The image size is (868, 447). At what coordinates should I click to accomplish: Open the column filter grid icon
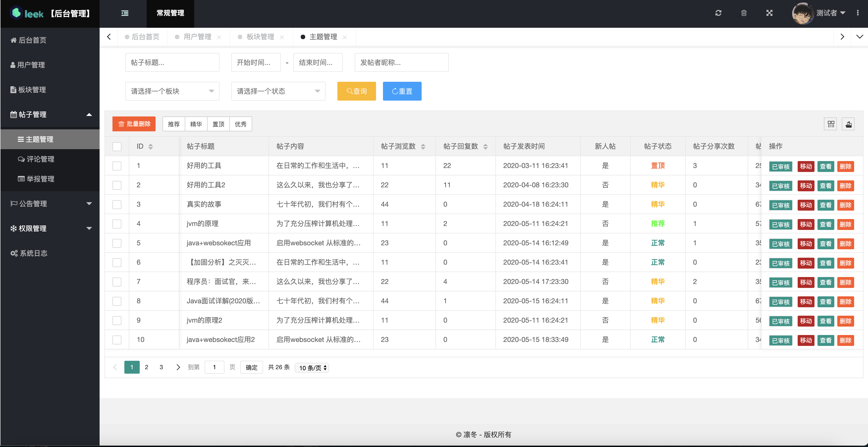831,124
